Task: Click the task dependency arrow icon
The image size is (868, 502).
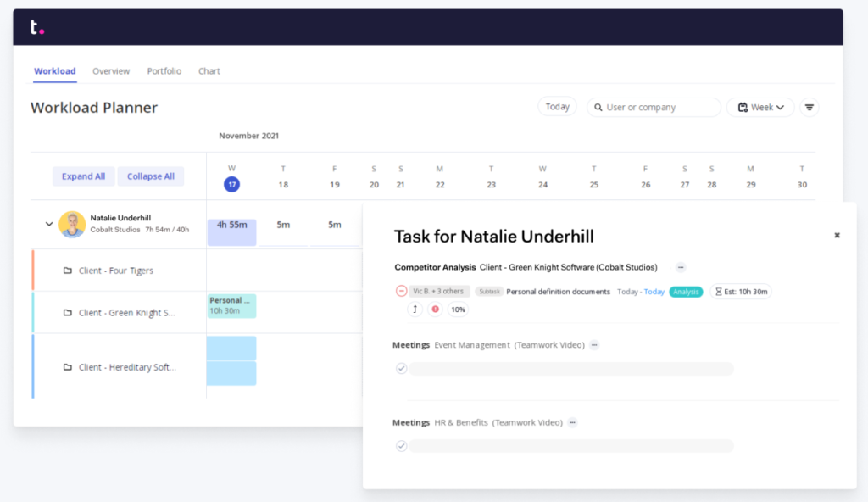Action: 415,310
